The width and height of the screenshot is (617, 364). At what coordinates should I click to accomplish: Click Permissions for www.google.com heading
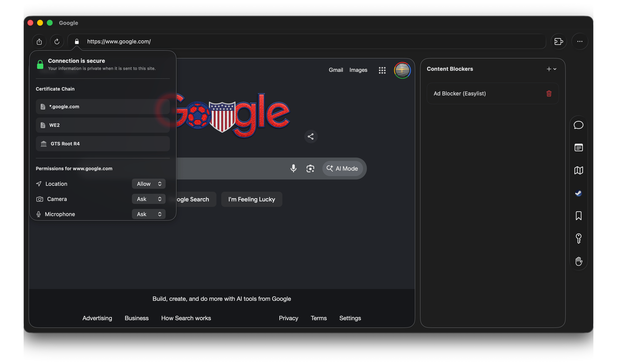coord(74,169)
